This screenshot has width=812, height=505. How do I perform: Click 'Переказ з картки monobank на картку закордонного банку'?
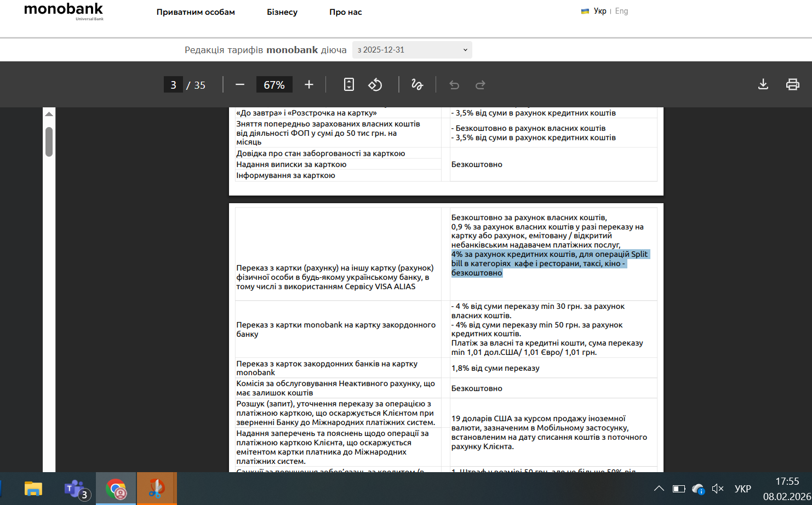tap(336, 329)
